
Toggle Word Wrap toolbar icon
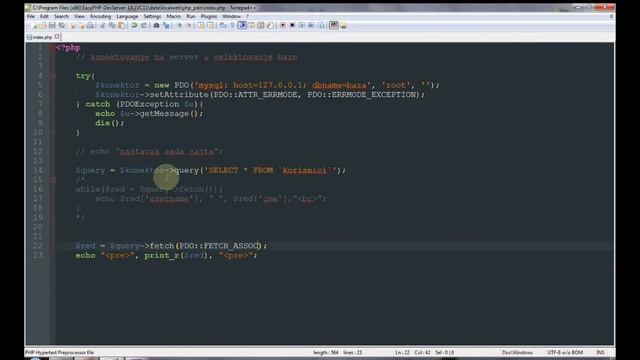(223, 25)
